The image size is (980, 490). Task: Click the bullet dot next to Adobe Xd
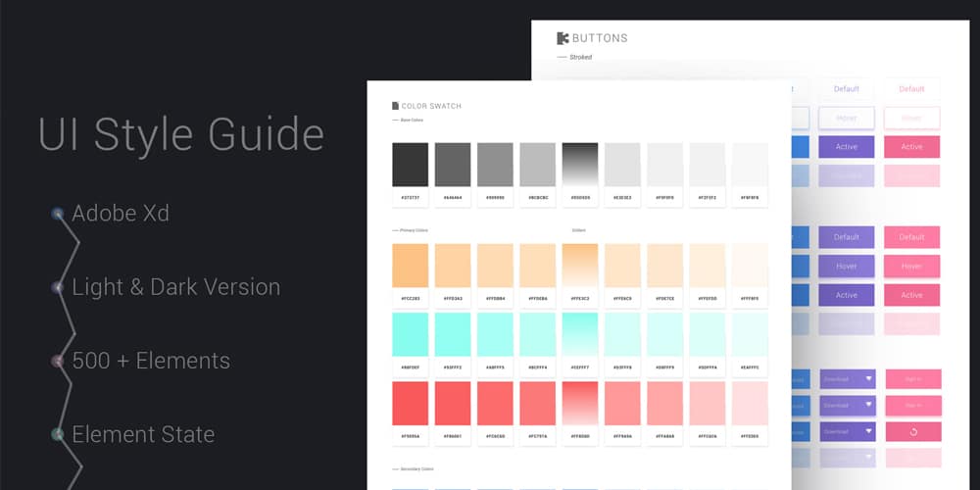(x=58, y=214)
